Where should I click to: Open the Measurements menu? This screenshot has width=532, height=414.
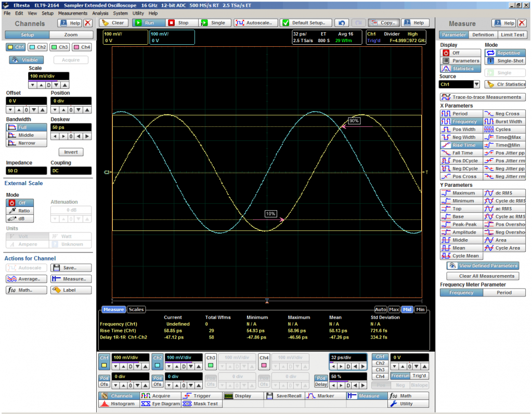tap(72, 13)
